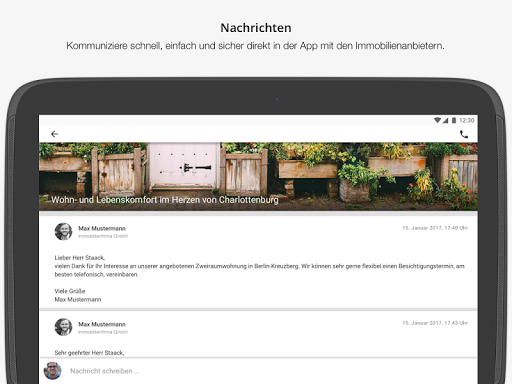This screenshot has width=512, height=384.
Task: Open the Charlottenburg listing header image
Action: (x=258, y=176)
